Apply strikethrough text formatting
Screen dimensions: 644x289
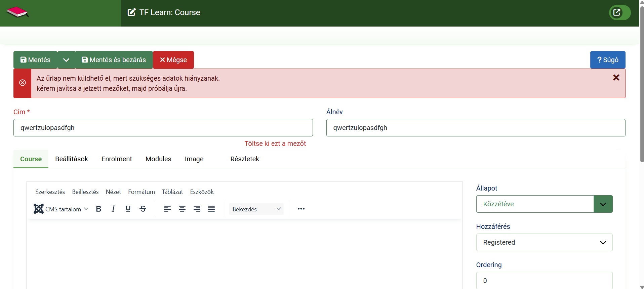[143, 209]
